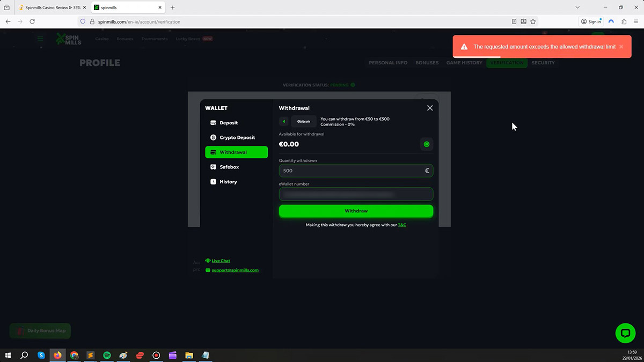The height and width of the screenshot is (362, 644).
Task: Switch to Crypto Deposit in the wallet
Action: pos(236,138)
